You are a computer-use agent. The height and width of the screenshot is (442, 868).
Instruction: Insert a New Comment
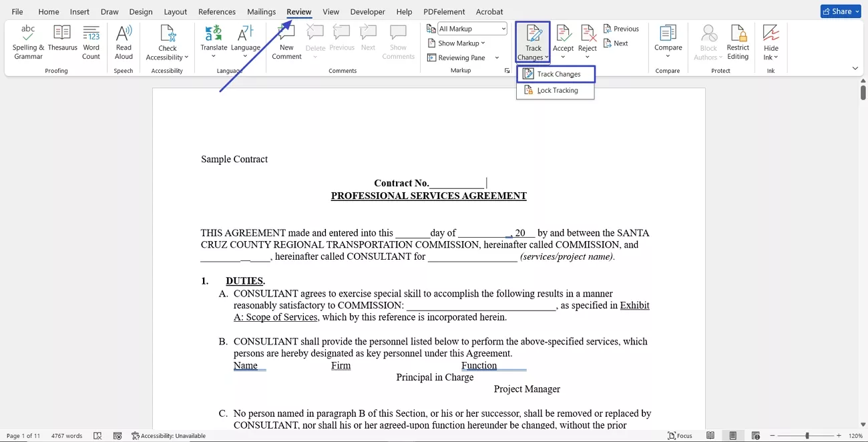[286, 41]
